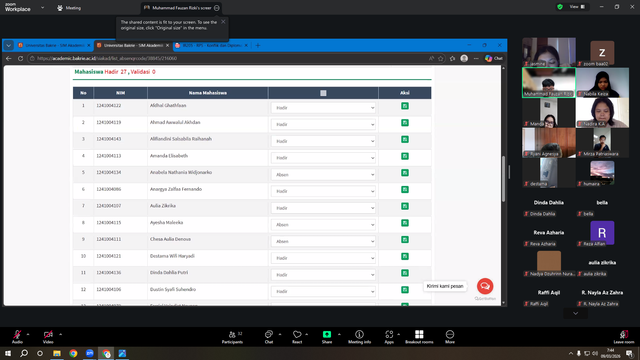
Task: Open the More options menu
Action: pyautogui.click(x=450, y=337)
